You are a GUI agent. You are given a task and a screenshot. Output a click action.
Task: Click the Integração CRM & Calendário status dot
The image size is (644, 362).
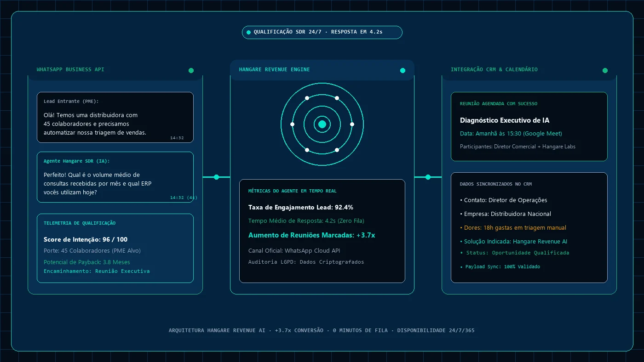[605, 70]
